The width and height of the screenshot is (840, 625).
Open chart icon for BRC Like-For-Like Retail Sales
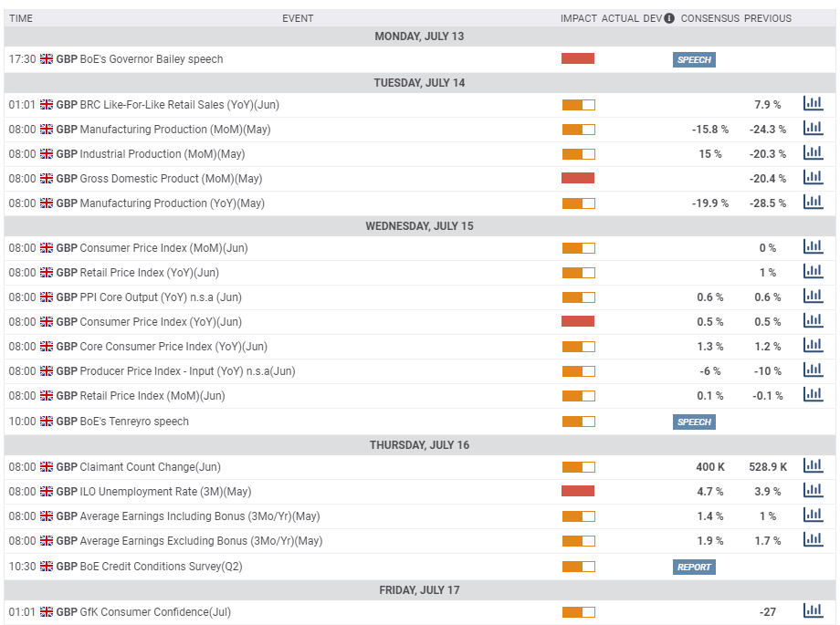click(x=814, y=104)
